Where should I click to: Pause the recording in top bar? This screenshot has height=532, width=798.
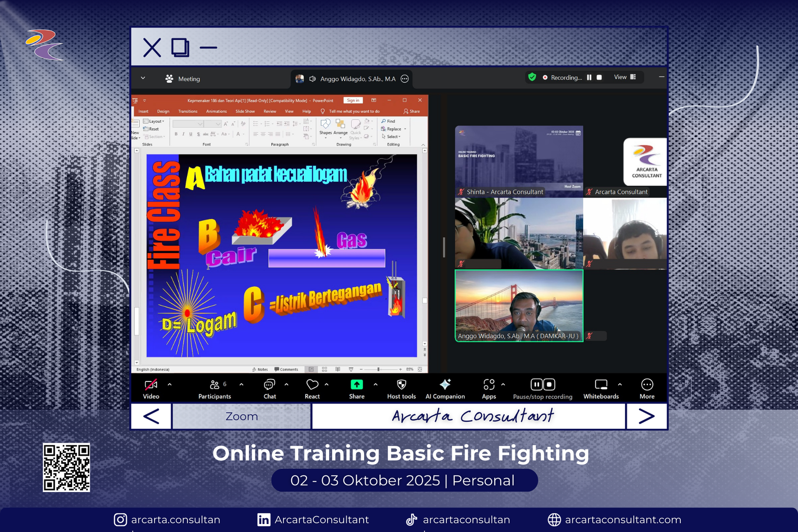tap(589, 77)
